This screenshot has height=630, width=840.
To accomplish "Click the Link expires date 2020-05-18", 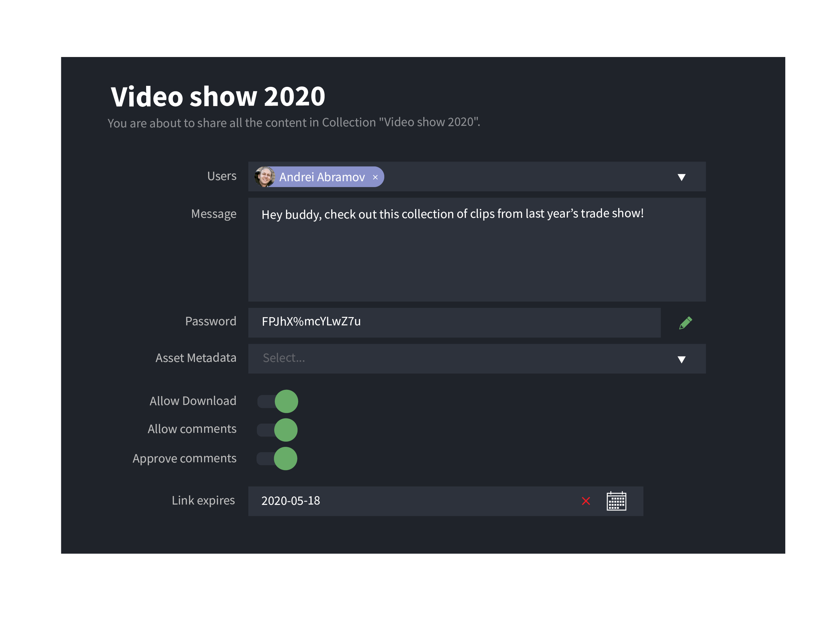I will pyautogui.click(x=291, y=501).
